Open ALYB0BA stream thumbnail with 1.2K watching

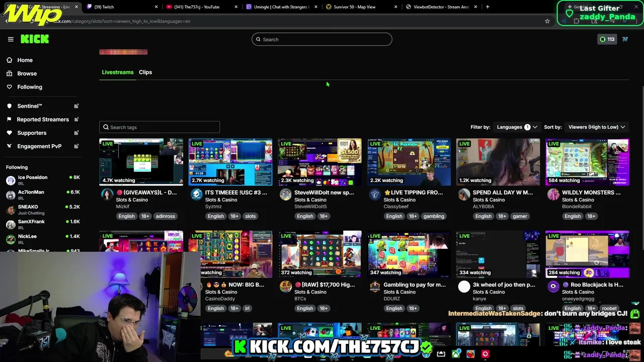tap(498, 162)
